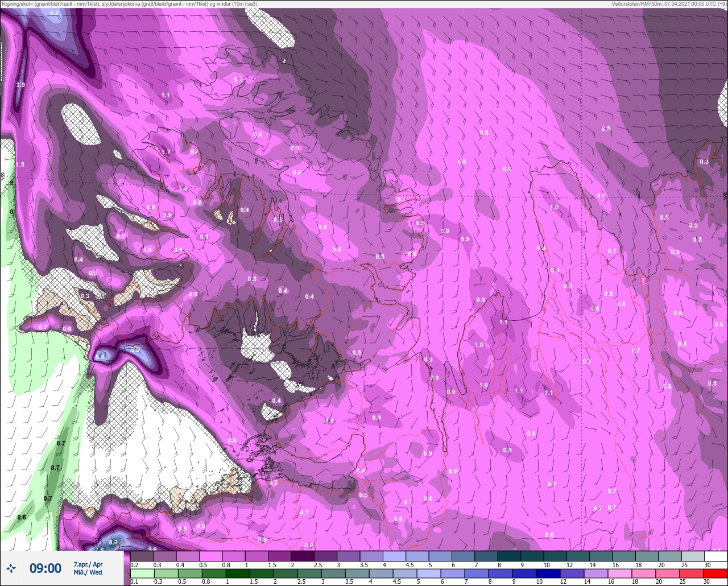Click the weekday label Mið./ Wed
Screen dimensions: 728x586
[88, 572]
